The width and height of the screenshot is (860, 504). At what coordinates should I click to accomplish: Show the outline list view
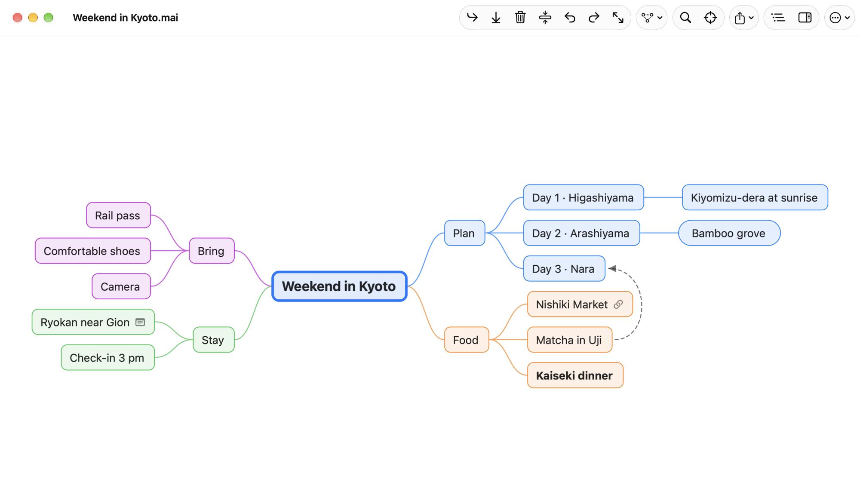(778, 18)
